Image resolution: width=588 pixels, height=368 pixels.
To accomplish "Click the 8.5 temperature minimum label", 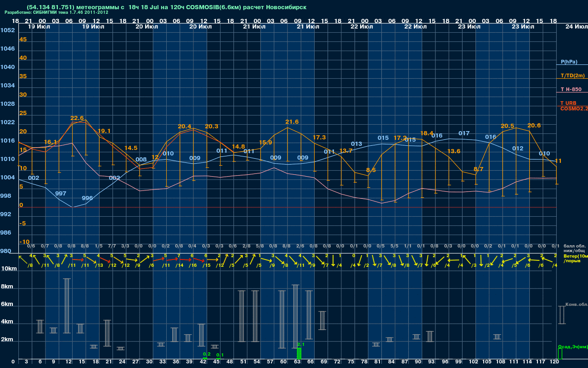I will (x=371, y=170).
